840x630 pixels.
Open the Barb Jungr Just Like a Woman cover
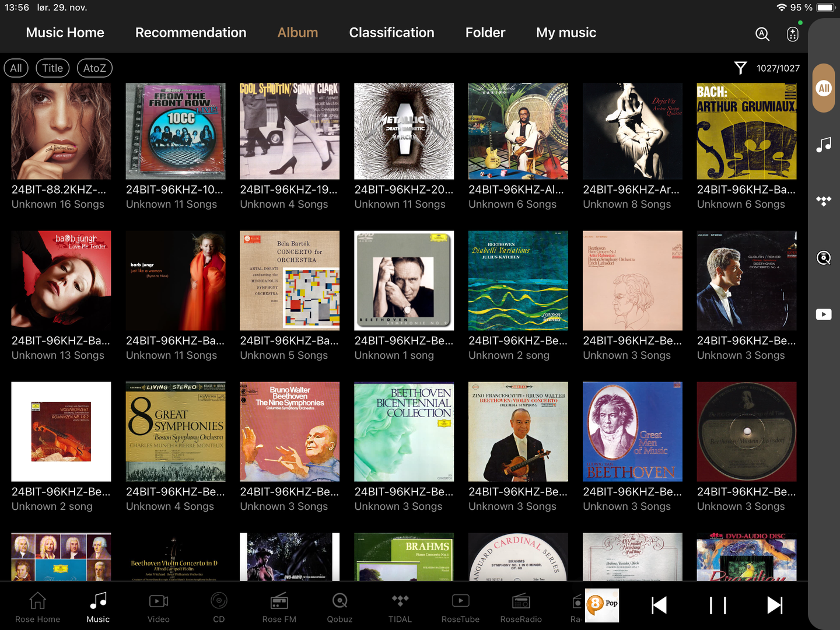176,281
